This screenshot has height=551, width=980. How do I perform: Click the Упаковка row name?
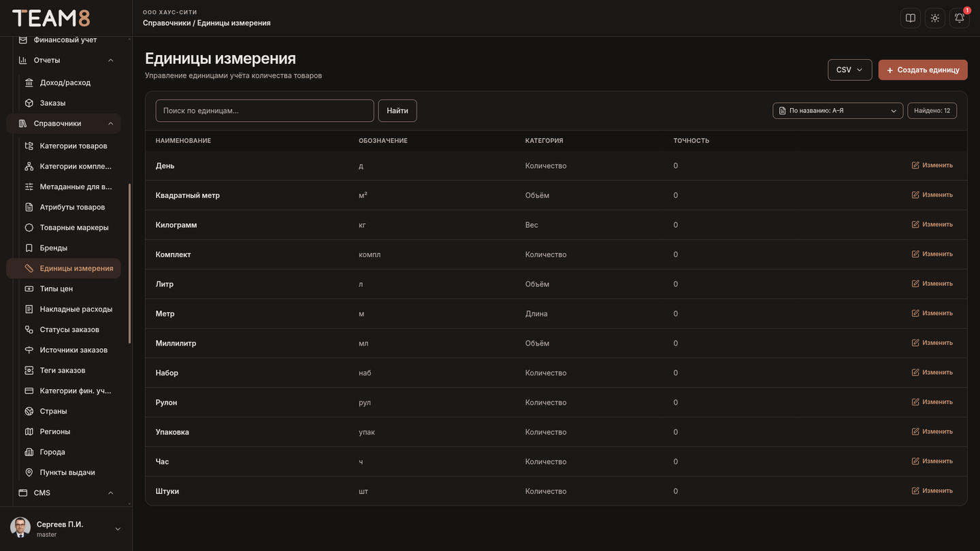(172, 432)
